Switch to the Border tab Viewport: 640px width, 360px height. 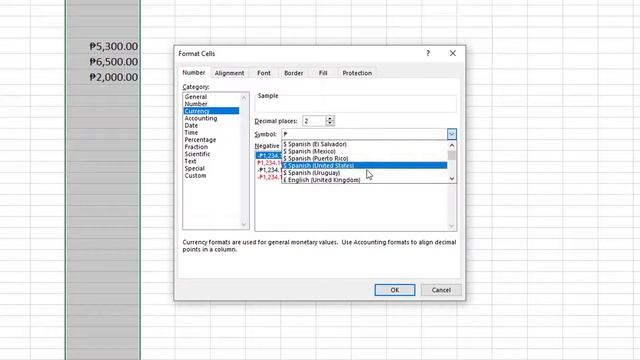pyautogui.click(x=293, y=73)
